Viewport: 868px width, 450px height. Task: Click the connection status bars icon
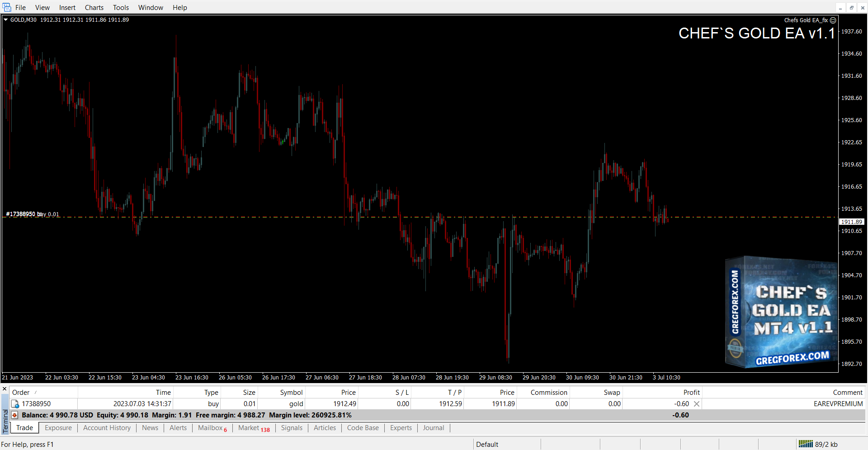click(x=805, y=444)
